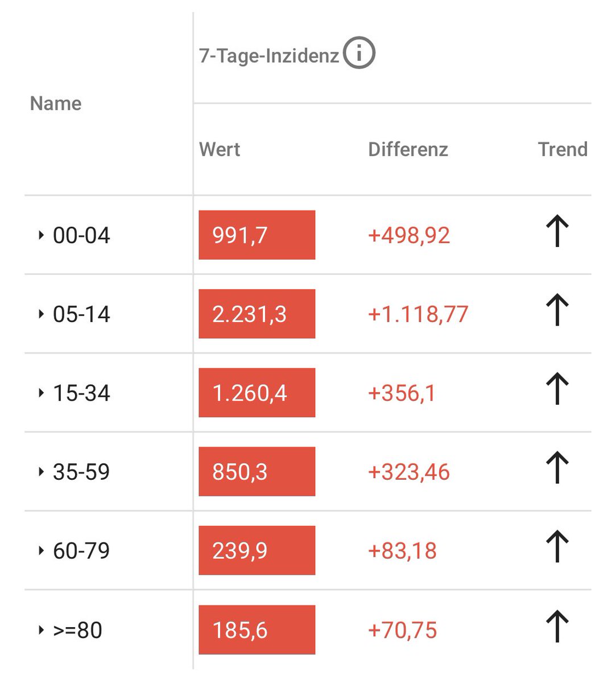The width and height of the screenshot is (616, 683).
Task: Sort by the Differenz column header
Action: point(408,149)
